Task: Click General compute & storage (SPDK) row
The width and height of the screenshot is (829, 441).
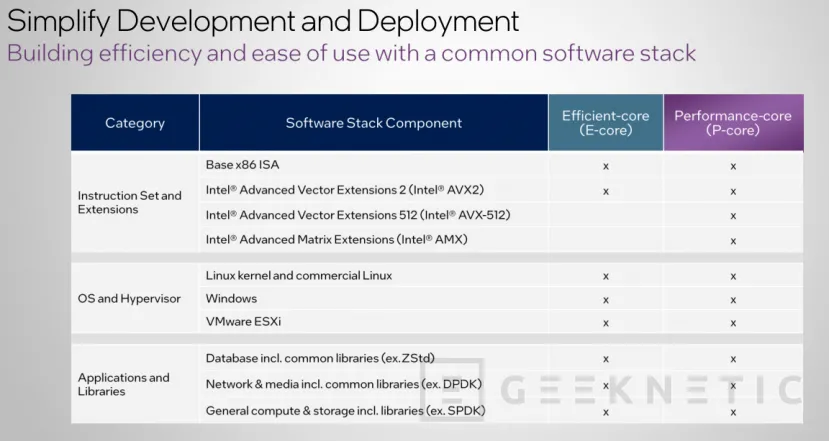Action: point(345,411)
